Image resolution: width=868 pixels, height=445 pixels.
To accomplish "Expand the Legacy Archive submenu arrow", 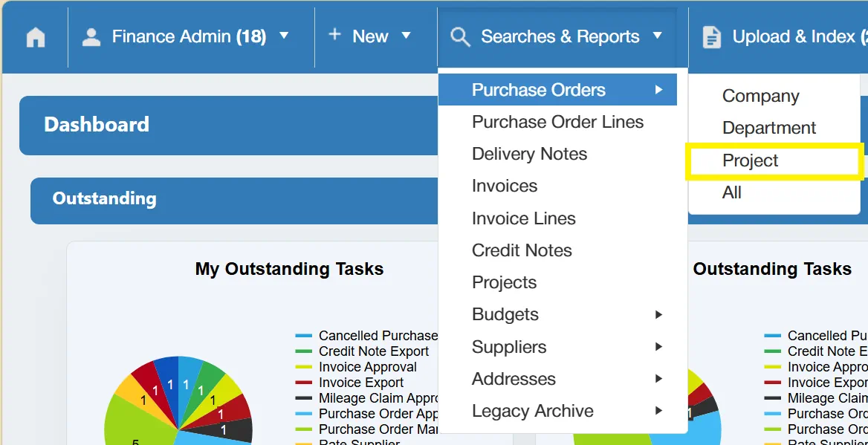I will (658, 412).
